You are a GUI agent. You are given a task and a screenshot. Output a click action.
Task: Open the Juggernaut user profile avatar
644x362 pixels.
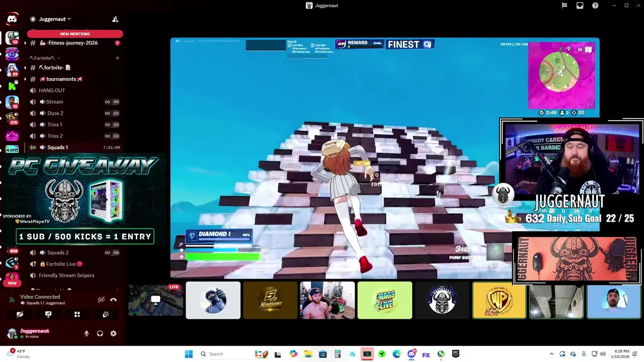pyautogui.click(x=12, y=333)
